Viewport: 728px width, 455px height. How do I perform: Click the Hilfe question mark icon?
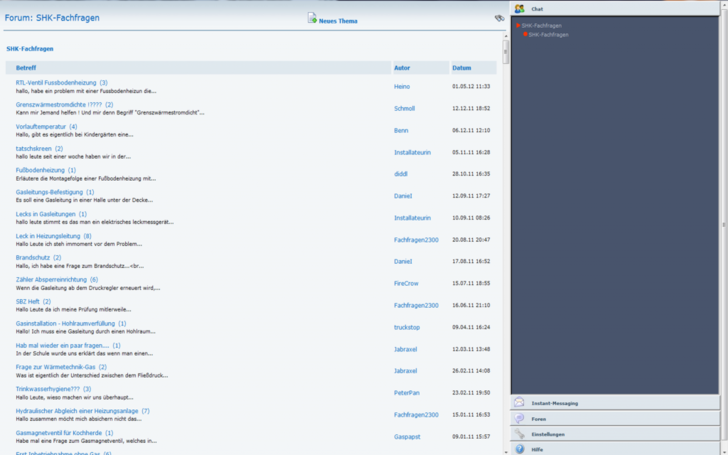pyautogui.click(x=519, y=449)
